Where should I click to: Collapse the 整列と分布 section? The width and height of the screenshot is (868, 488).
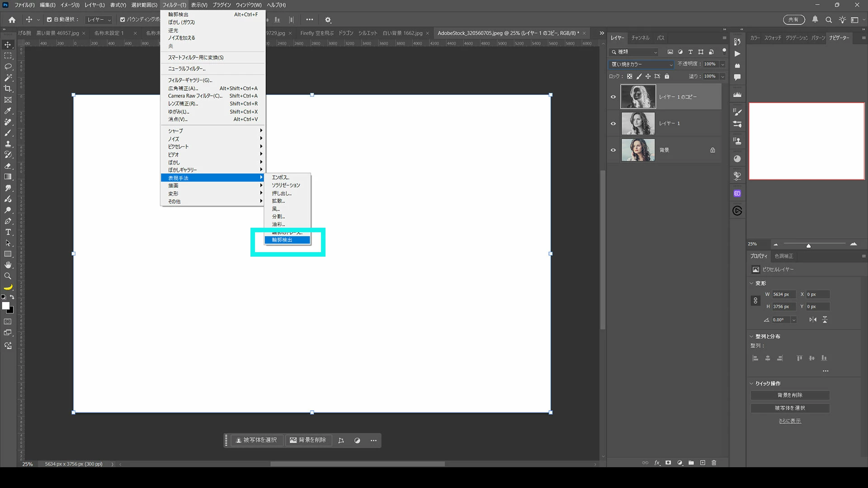[x=752, y=336]
